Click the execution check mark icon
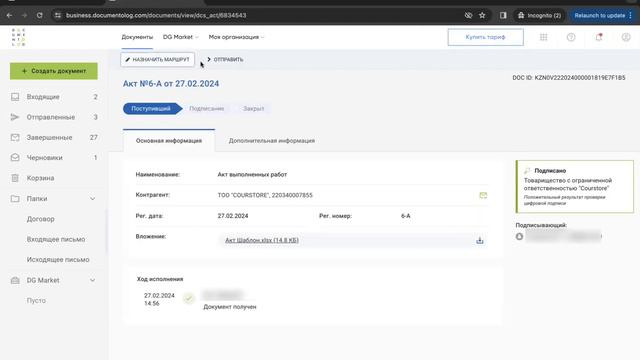The width and height of the screenshot is (640, 360). tap(189, 299)
